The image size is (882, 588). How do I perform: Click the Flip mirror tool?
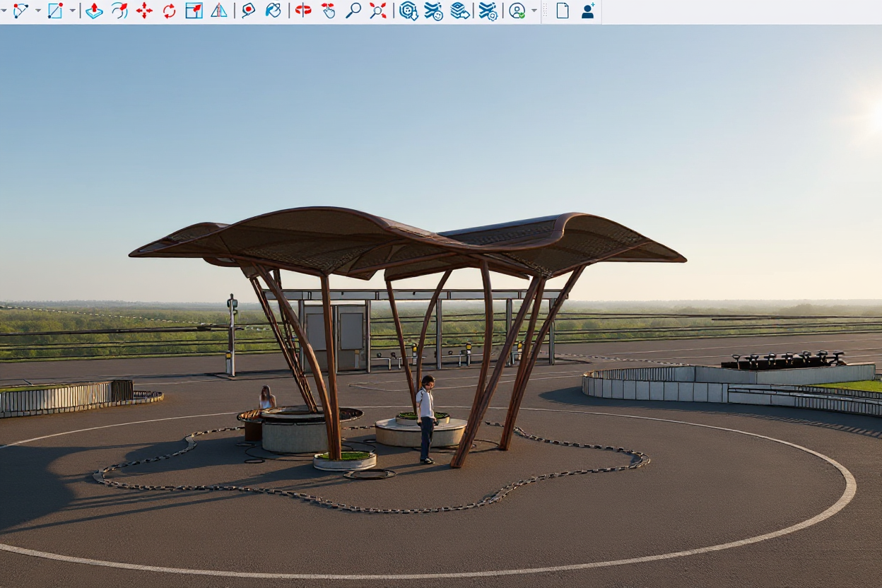click(x=219, y=11)
